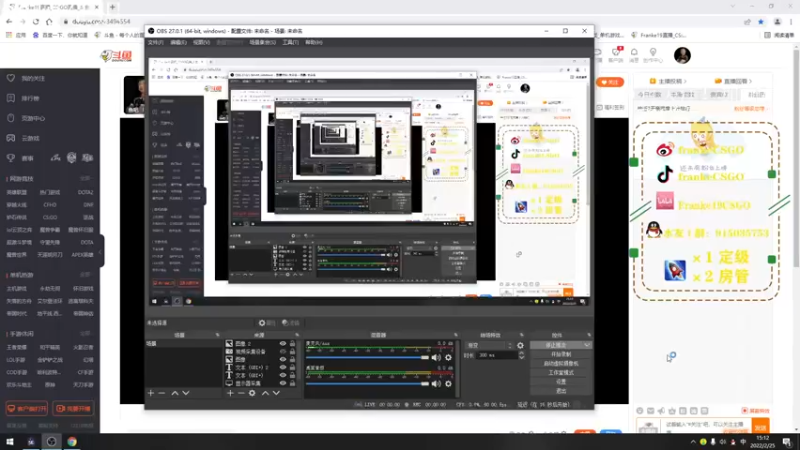Toggle visibility of the 图像 2 source
The width and height of the screenshot is (800, 450).
(x=283, y=344)
